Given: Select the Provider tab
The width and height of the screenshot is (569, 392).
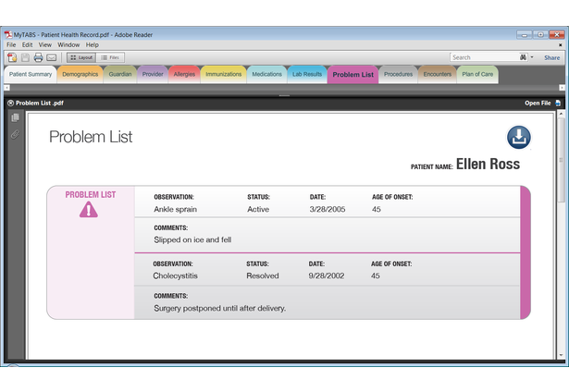Looking at the screenshot, I should [x=153, y=74].
